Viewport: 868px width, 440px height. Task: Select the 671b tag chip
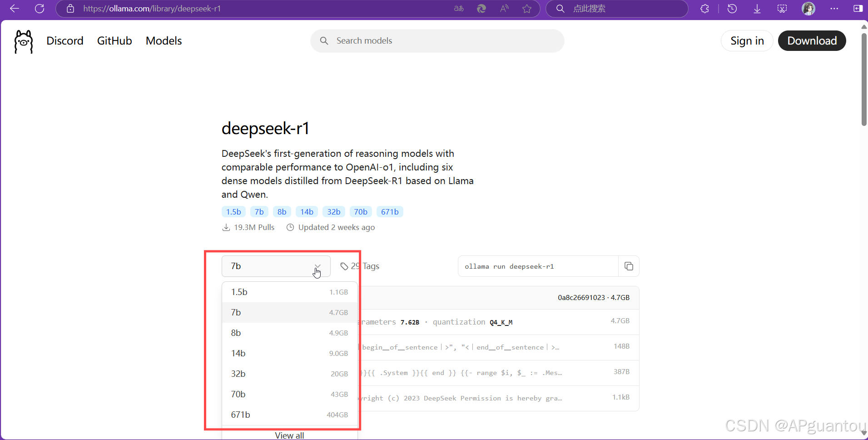point(390,212)
